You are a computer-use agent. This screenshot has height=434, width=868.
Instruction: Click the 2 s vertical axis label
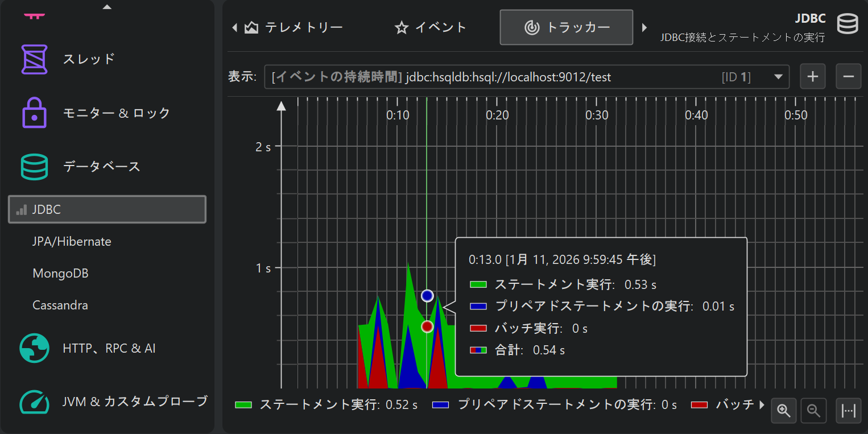coord(263,147)
